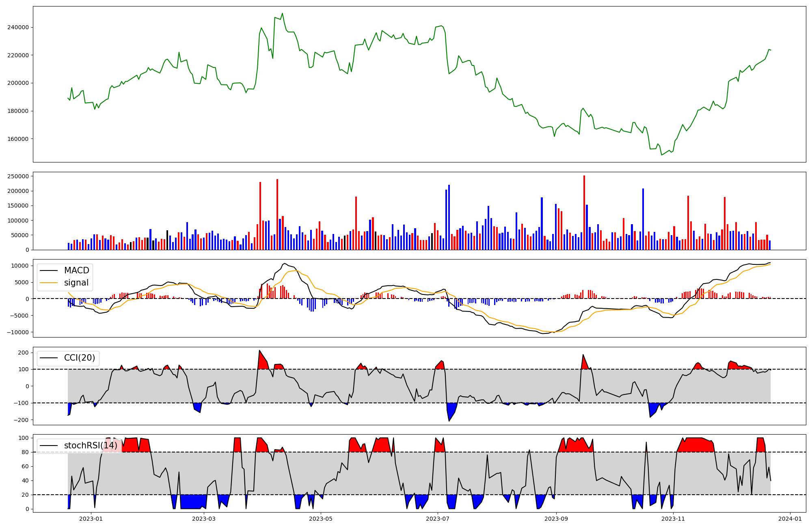
Task: Click the -200 CCI axis label
Action: (x=22, y=420)
